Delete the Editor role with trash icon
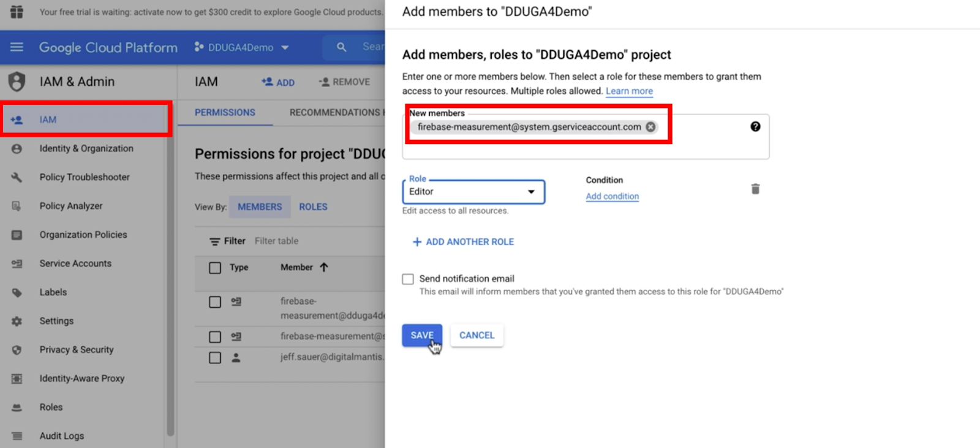 tap(755, 189)
